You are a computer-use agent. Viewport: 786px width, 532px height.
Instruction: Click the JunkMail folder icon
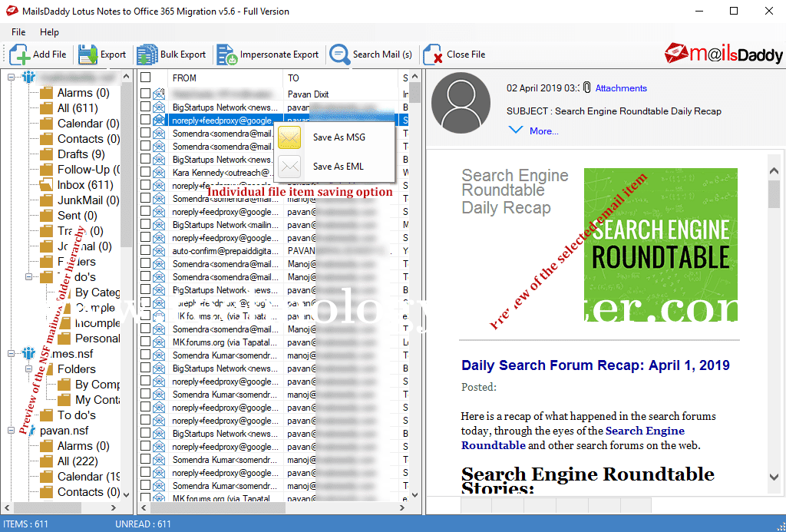click(x=46, y=200)
